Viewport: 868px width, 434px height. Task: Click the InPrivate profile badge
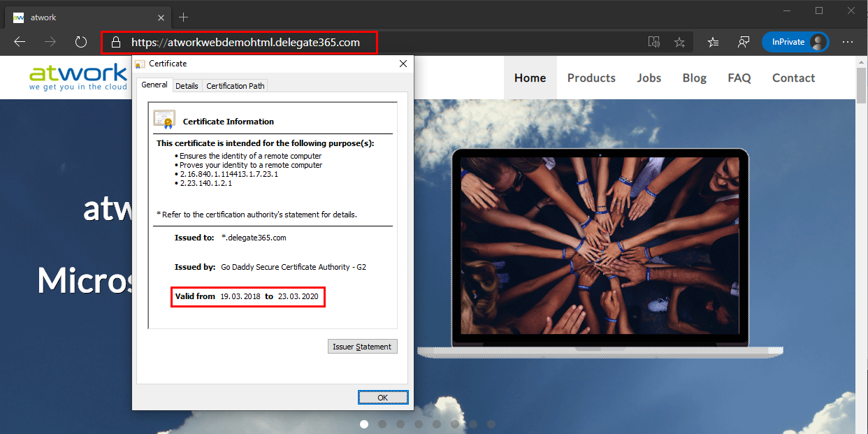click(x=795, y=42)
